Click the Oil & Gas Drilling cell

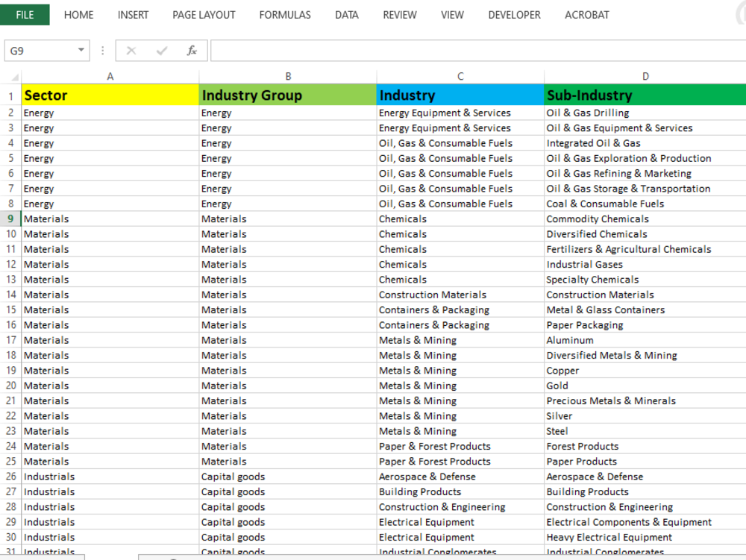point(645,113)
